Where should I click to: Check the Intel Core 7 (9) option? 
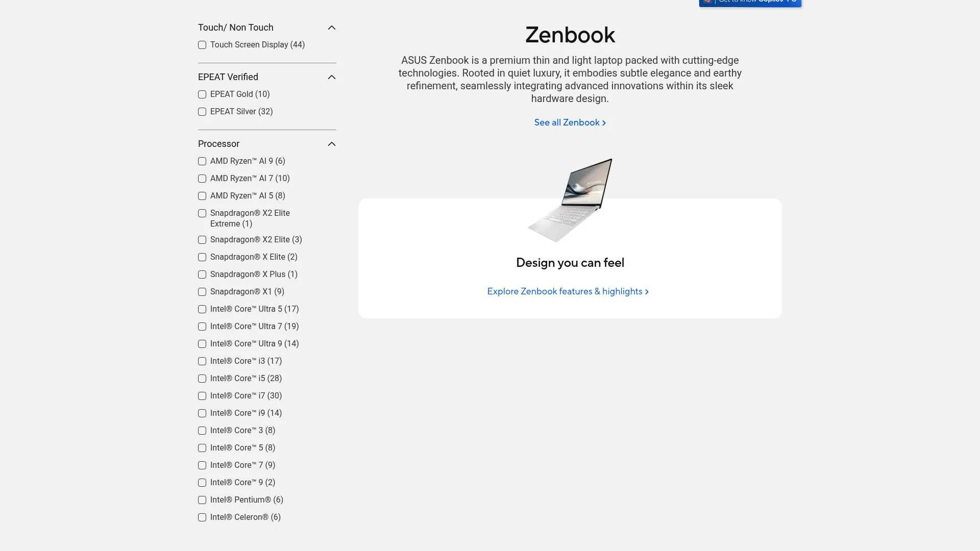tap(202, 465)
